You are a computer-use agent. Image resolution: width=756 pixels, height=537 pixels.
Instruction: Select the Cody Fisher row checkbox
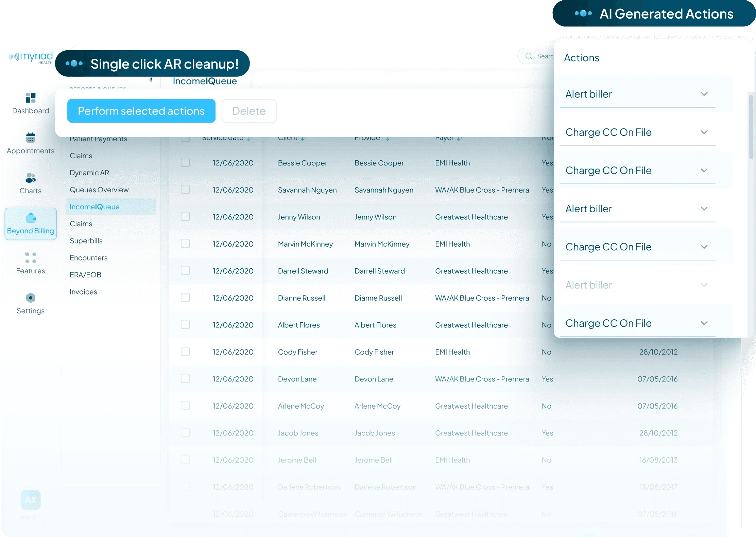(x=185, y=352)
